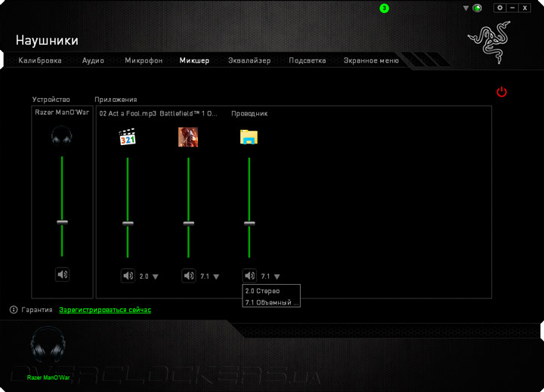The image size is (544, 392).
Task: Click the Зарегистрироваться сейчас link
Action: pyautogui.click(x=105, y=310)
